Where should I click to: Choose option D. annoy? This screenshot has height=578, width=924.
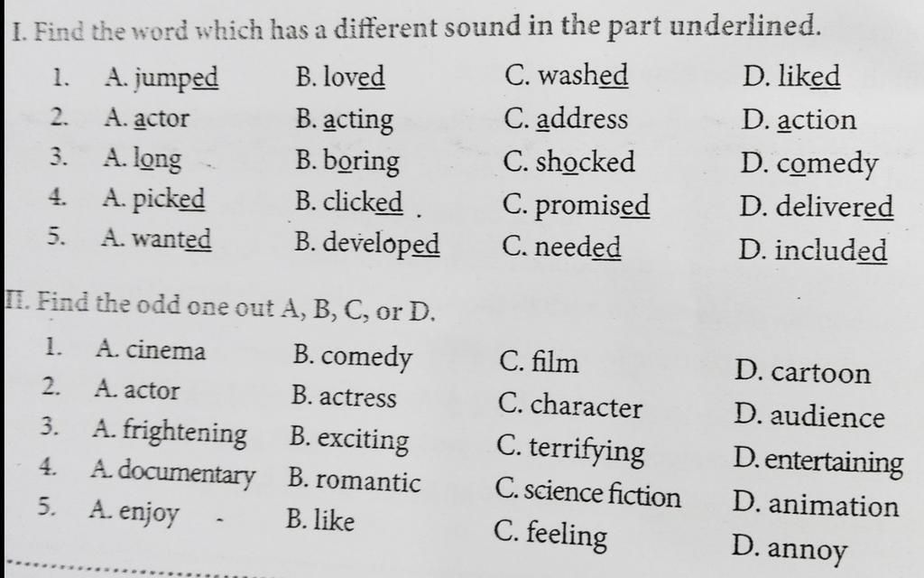pyautogui.click(x=789, y=549)
